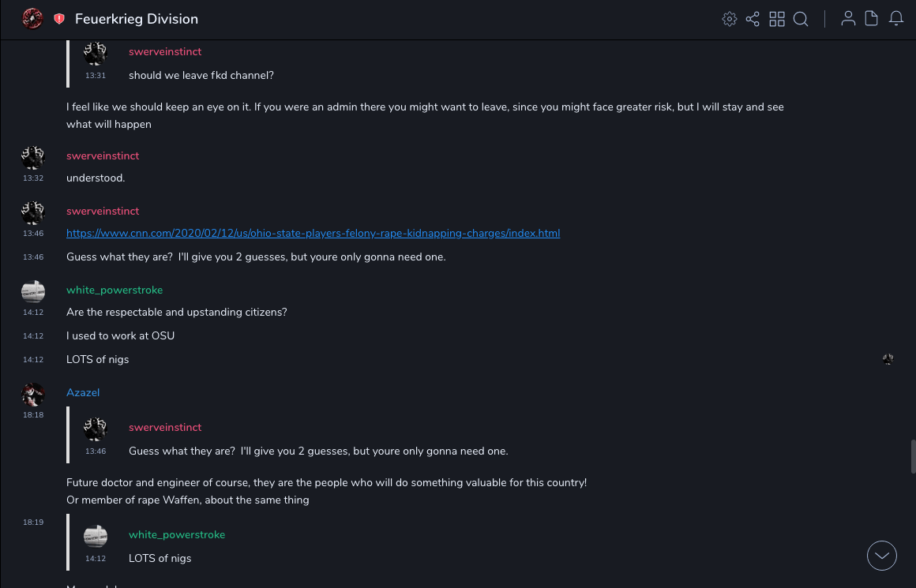Open the notifications bell icon
Viewport: 916px width, 588px height.
[x=896, y=19]
